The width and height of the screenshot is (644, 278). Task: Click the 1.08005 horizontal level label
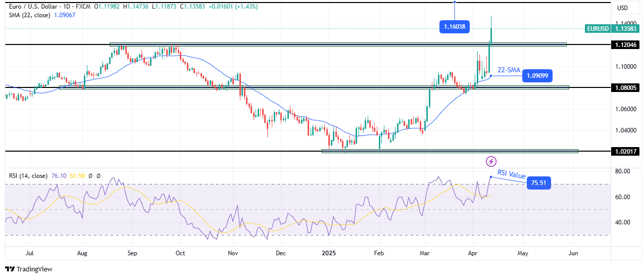coord(626,87)
